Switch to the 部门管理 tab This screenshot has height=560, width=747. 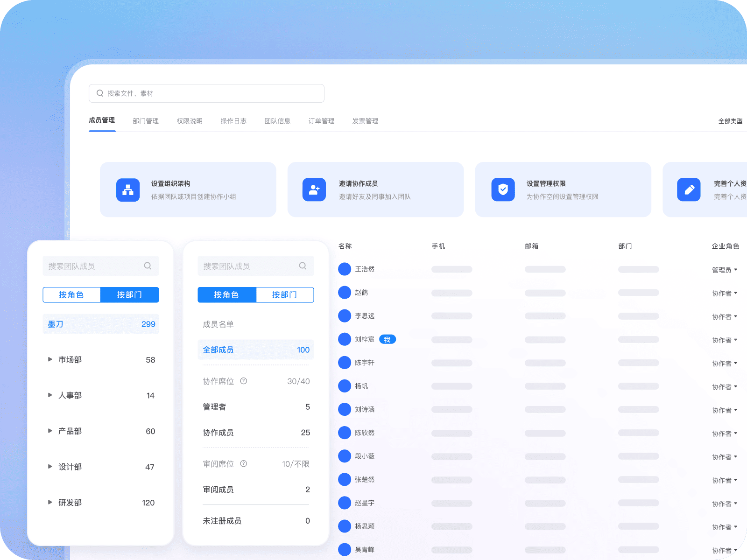(x=146, y=121)
